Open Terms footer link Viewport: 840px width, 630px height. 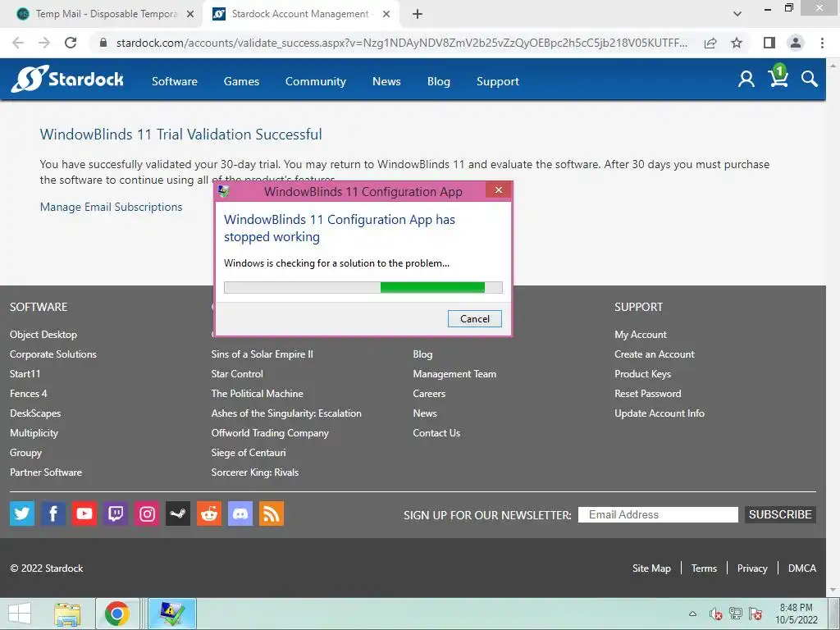click(704, 568)
